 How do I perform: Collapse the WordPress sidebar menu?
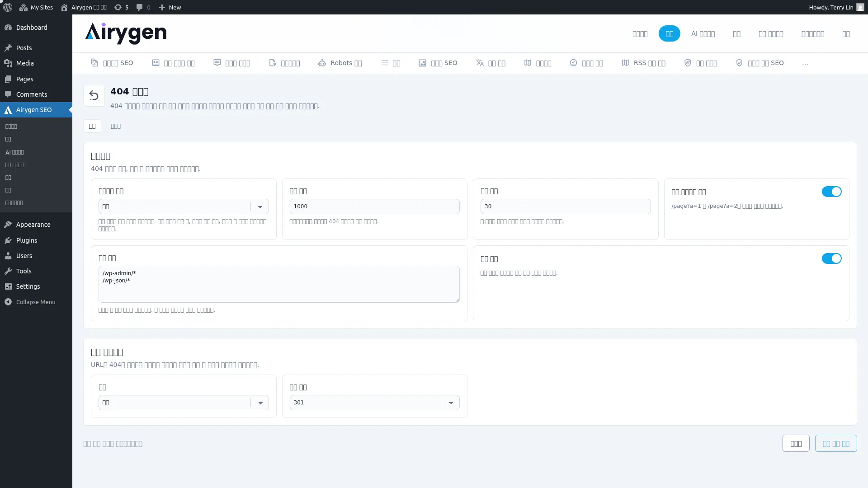[x=36, y=302]
